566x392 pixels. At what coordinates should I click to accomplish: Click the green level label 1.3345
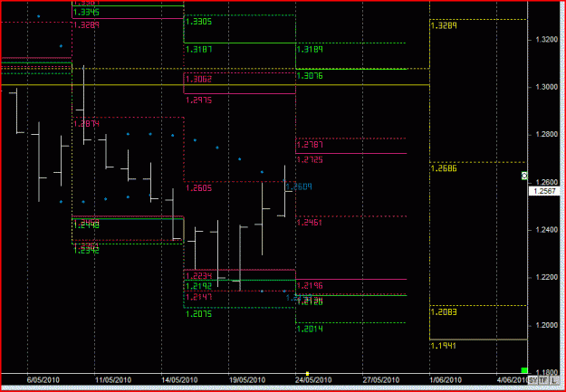tap(86, 13)
